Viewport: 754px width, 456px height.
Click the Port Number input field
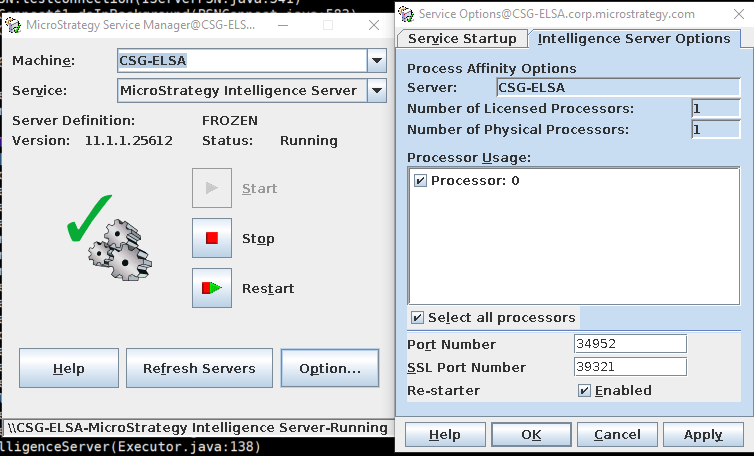[x=630, y=344]
